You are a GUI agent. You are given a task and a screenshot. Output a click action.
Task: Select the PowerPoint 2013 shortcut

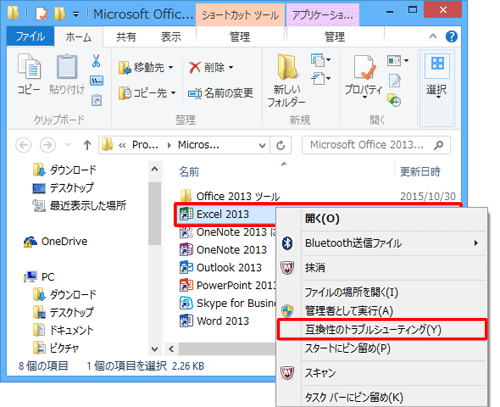[227, 286]
